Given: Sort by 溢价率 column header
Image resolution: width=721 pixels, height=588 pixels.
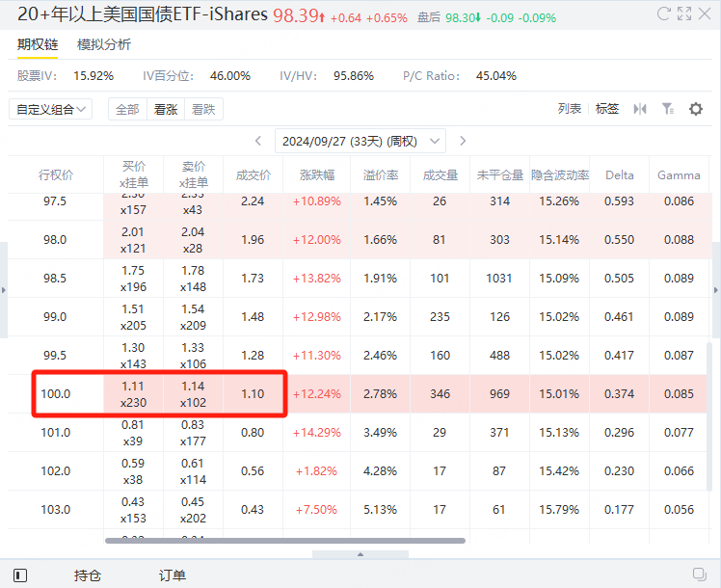Looking at the screenshot, I should pos(381,174).
